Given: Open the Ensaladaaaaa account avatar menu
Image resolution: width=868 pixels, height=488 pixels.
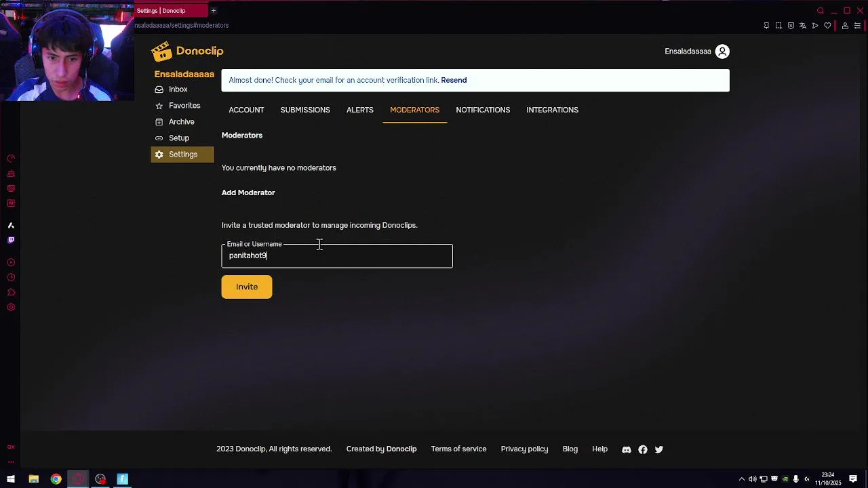Looking at the screenshot, I should pos(722,52).
